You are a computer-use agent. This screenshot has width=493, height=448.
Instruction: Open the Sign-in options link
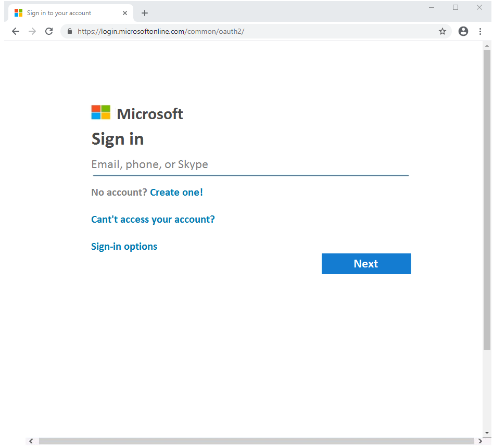124,247
